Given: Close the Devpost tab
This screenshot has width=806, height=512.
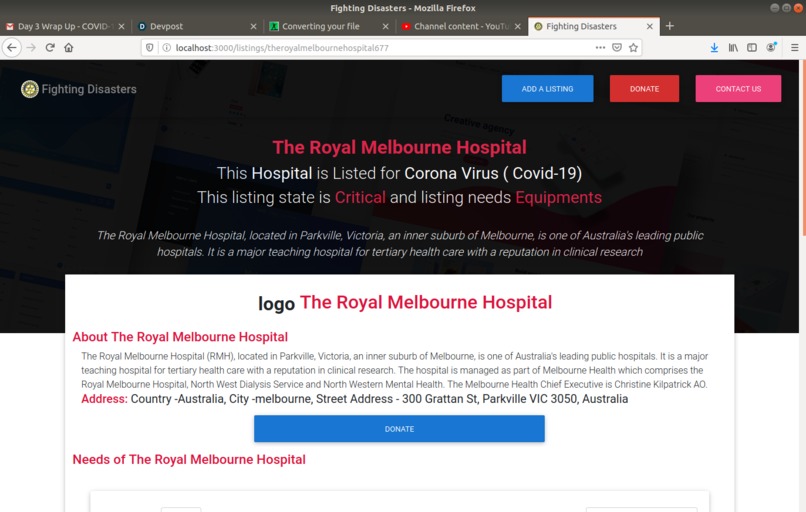Looking at the screenshot, I should coord(253,26).
